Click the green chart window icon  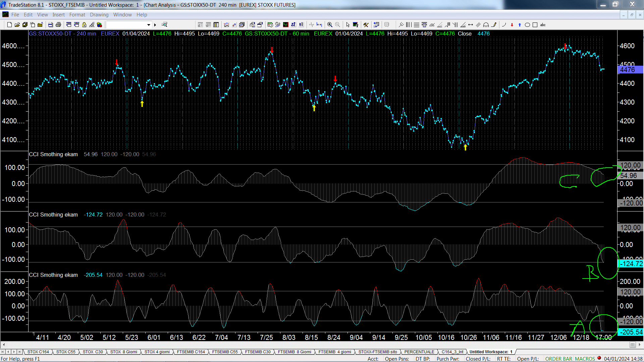pyautogui.click(x=286, y=24)
